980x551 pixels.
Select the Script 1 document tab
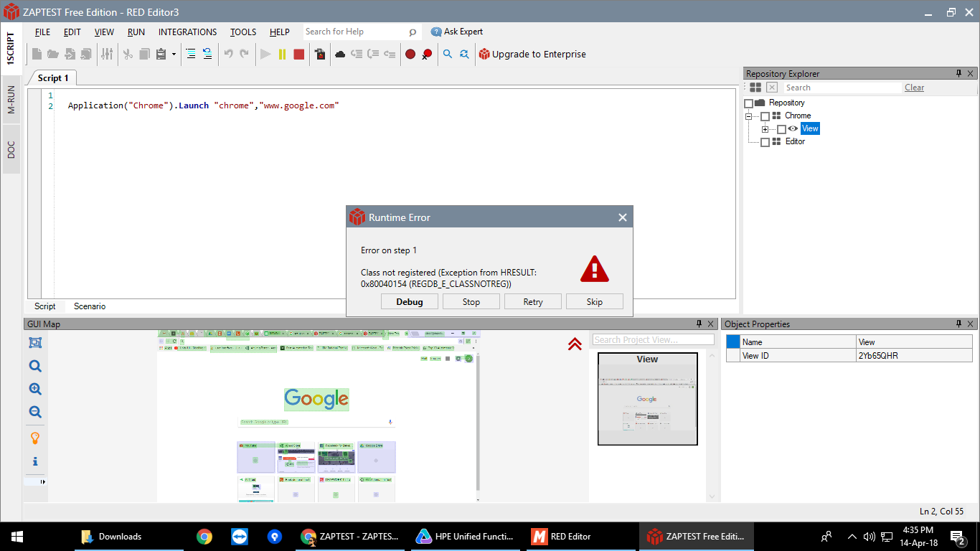click(53, 78)
